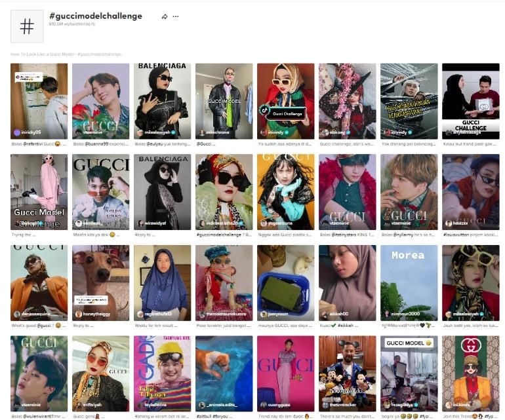Open the Morea sky video thumbnail
The image size is (505, 420).
(409, 283)
